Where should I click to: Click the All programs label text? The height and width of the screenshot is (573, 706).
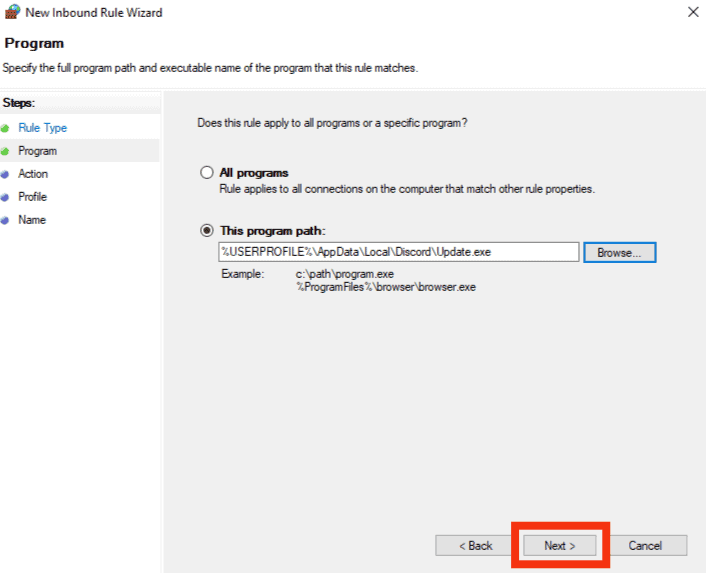[254, 173]
